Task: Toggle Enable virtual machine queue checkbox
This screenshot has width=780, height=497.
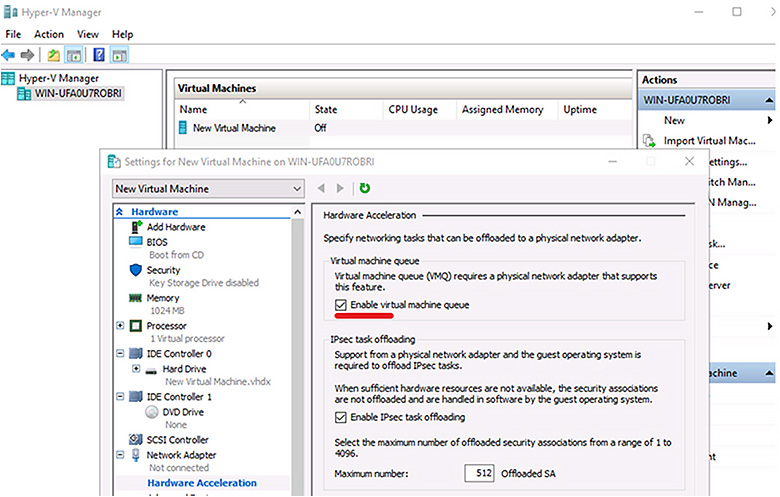Action: coord(341,305)
